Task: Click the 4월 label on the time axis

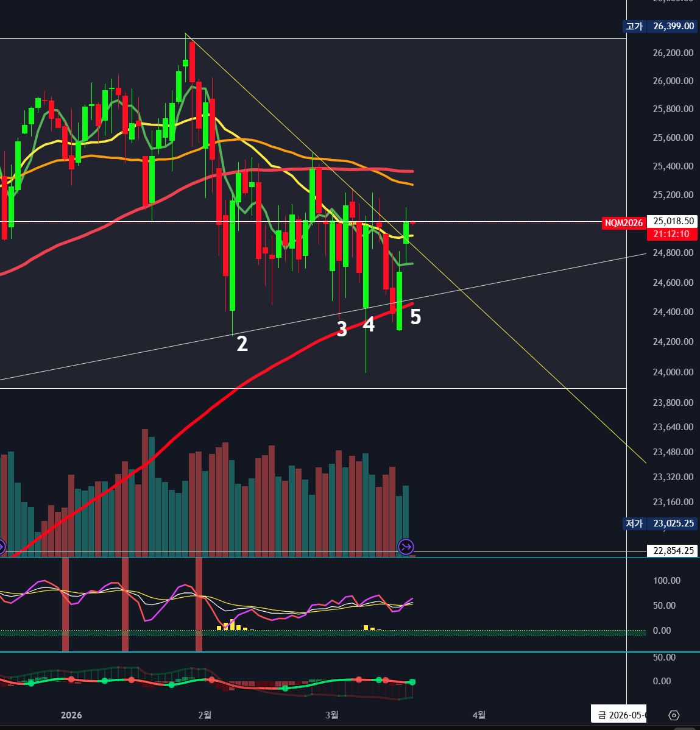Action: click(x=479, y=715)
